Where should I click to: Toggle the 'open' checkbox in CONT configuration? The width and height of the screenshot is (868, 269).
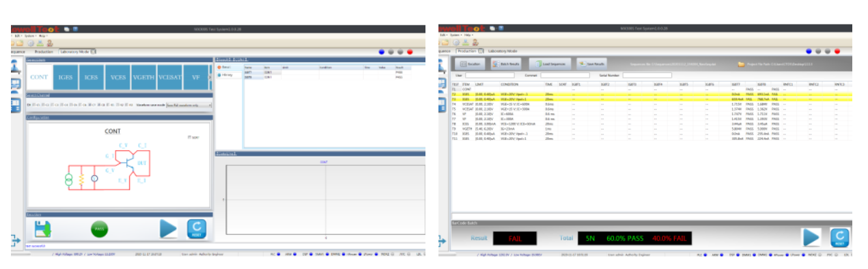pyautogui.click(x=189, y=137)
